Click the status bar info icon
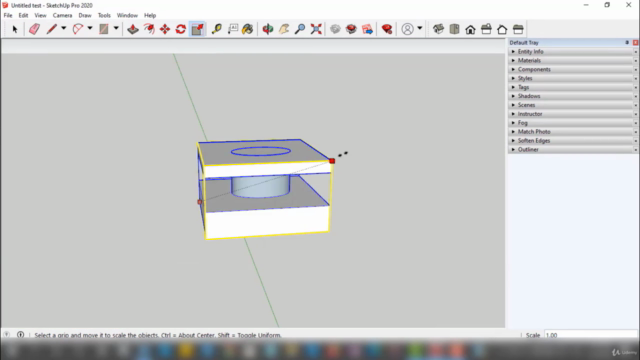The image size is (640, 360). pos(20,335)
